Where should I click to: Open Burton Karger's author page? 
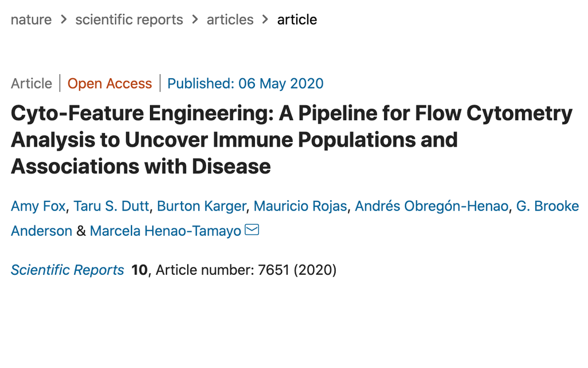[201, 206]
